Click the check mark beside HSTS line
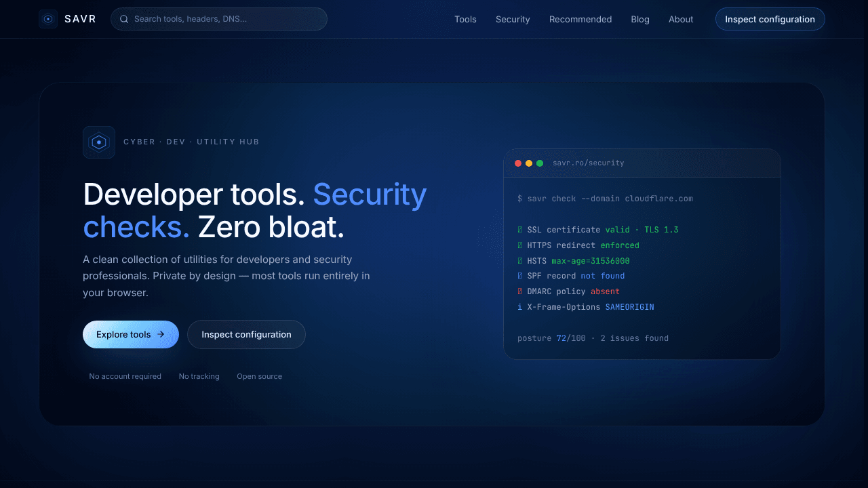This screenshot has height=488, width=868. (x=520, y=261)
